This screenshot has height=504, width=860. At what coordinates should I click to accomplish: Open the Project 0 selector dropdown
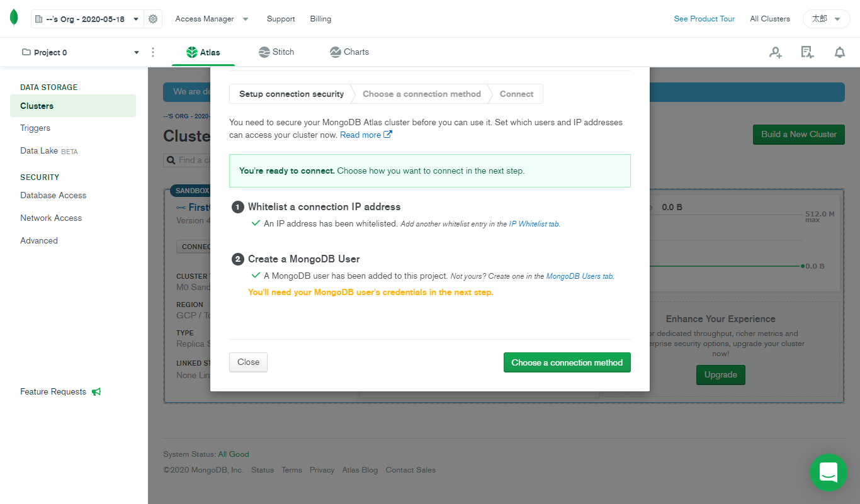[81, 52]
